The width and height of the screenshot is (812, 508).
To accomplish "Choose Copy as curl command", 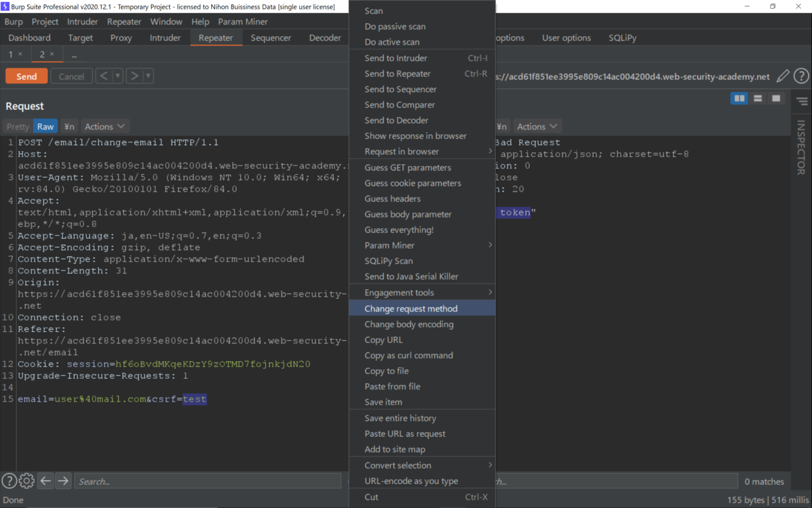I will pyautogui.click(x=422, y=355).
